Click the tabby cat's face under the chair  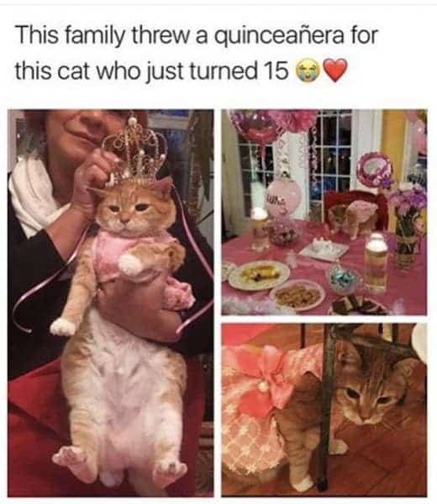370,394
